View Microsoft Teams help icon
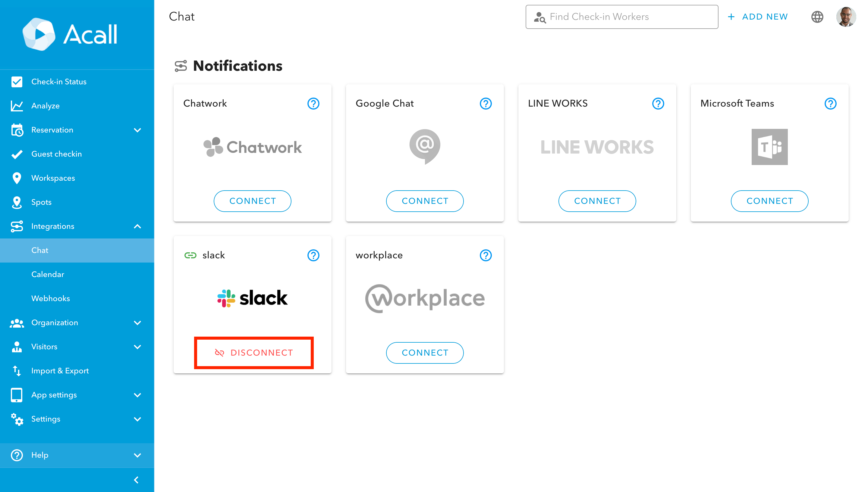Image resolution: width=868 pixels, height=492 pixels. point(830,103)
